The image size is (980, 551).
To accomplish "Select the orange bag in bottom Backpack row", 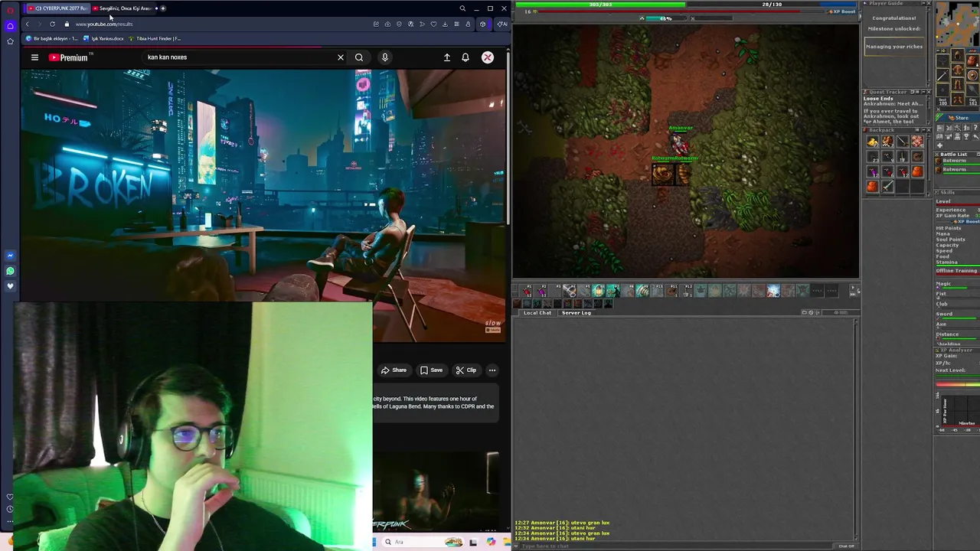I will pyautogui.click(x=872, y=186).
